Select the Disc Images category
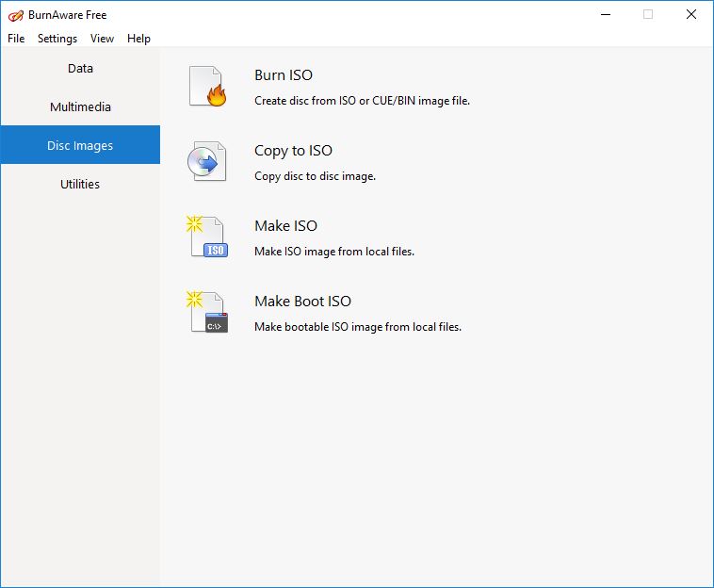This screenshot has width=714, height=588. point(80,145)
